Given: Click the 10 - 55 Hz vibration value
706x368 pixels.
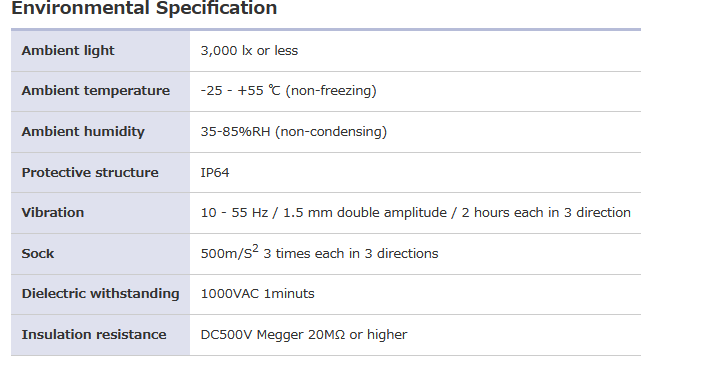Looking at the screenshot, I should click(x=416, y=213).
